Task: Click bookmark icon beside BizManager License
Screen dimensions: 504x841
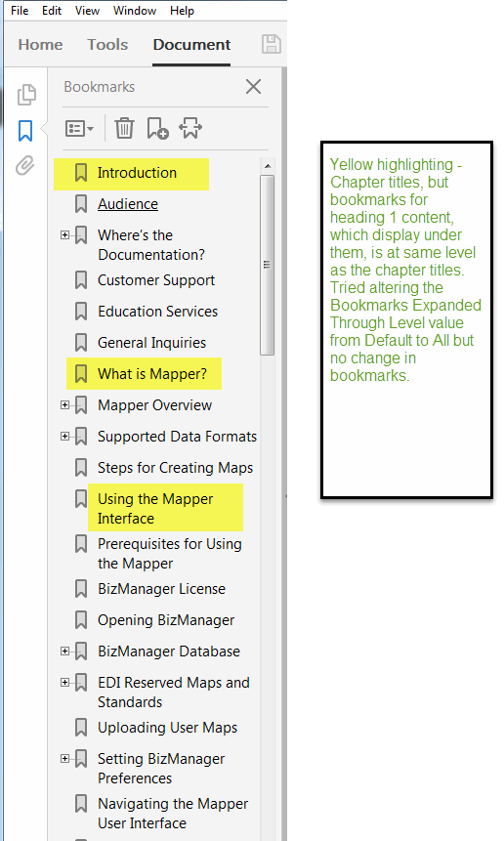Action: tap(81, 589)
